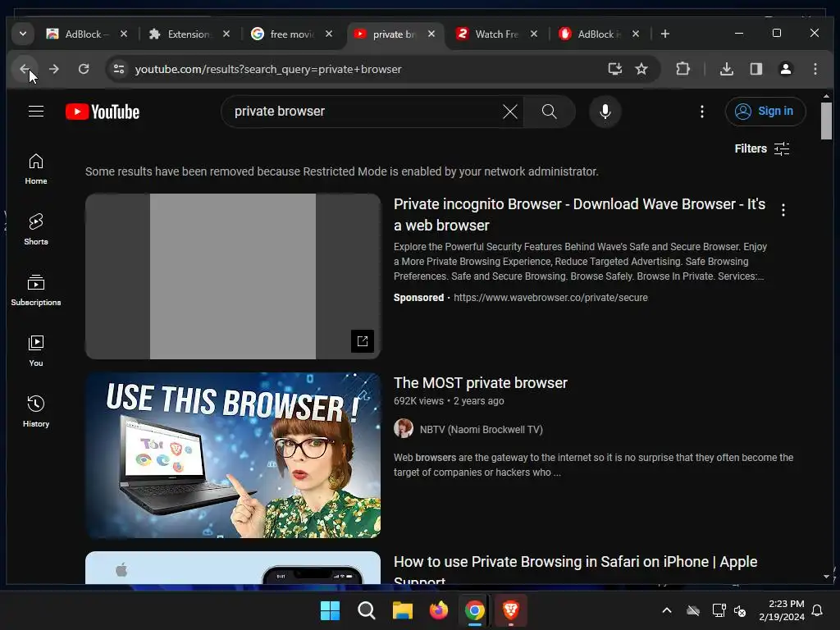Click the page vertical scrollbar thumb
This screenshot has height=630, width=840.
pyautogui.click(x=826, y=121)
